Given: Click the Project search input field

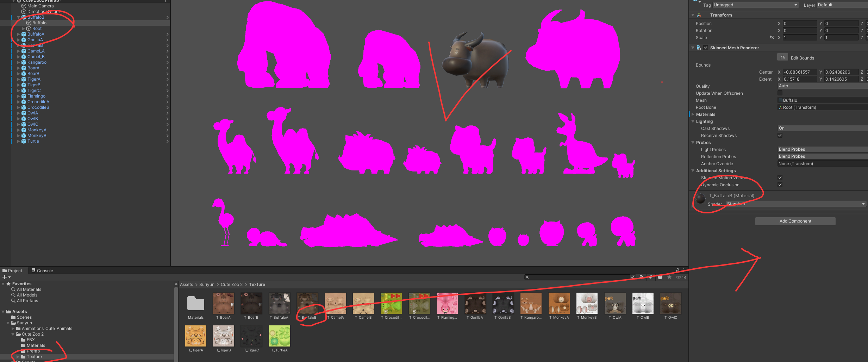Looking at the screenshot, I should [x=577, y=277].
